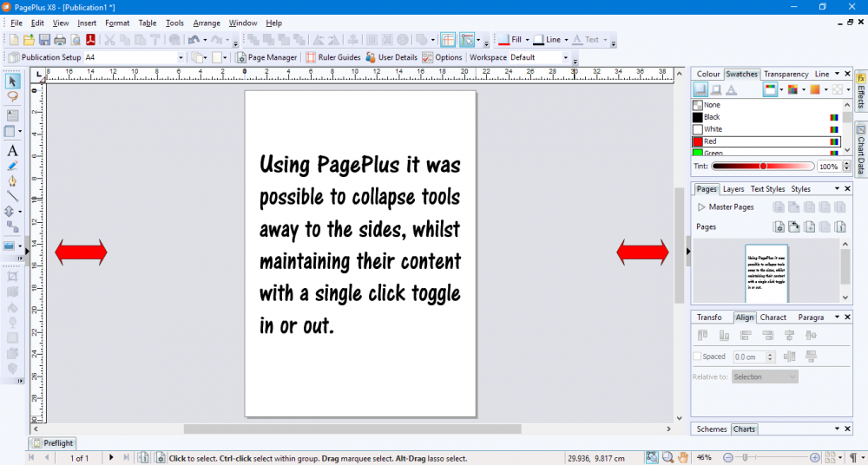
Task: Collapse the left toolbar with arrow handle
Action: 27,252
